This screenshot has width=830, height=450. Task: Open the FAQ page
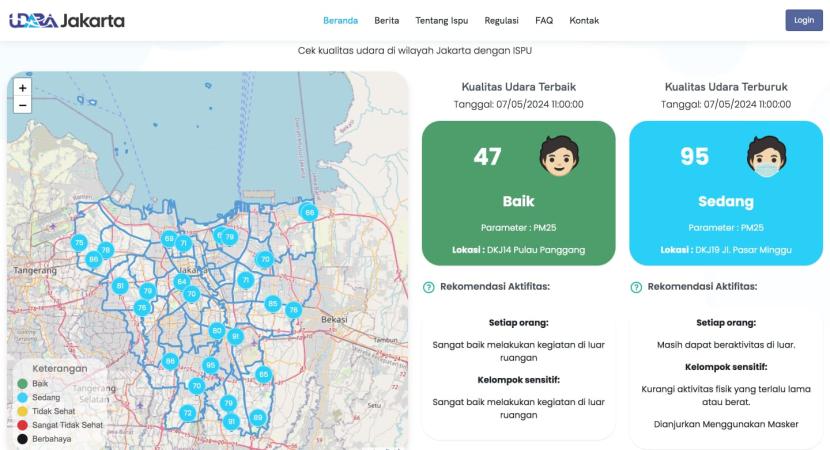(x=544, y=20)
